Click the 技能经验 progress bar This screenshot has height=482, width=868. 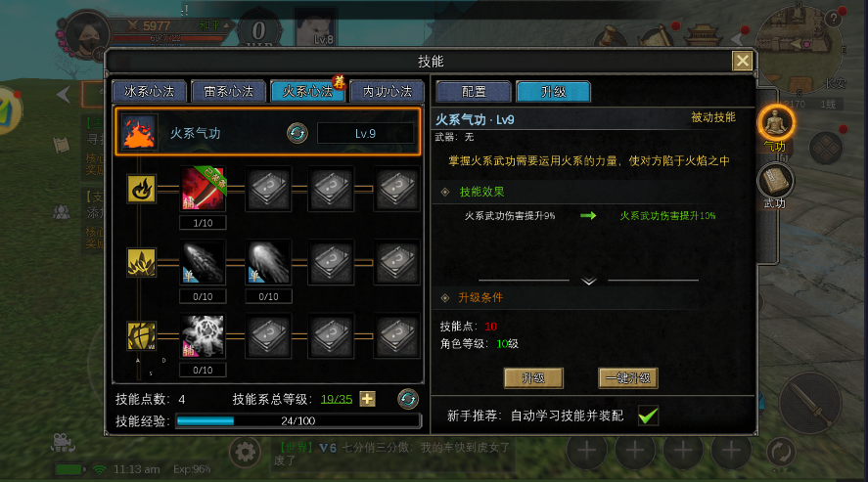(297, 420)
